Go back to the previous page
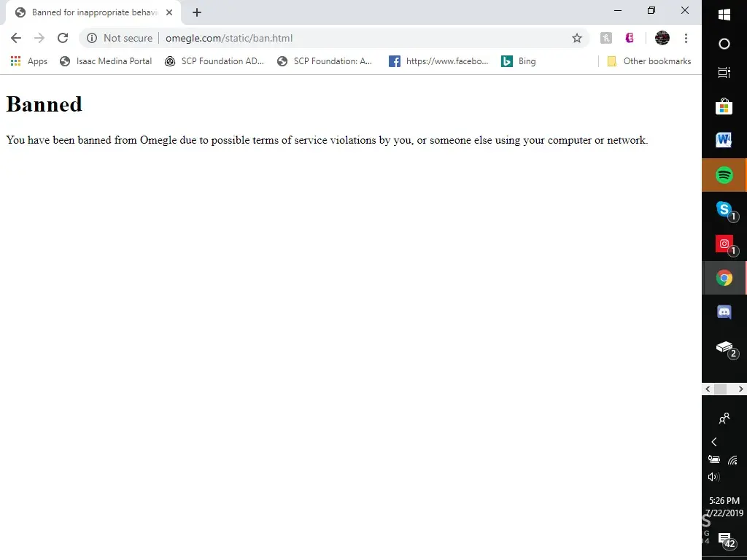 [x=16, y=38]
